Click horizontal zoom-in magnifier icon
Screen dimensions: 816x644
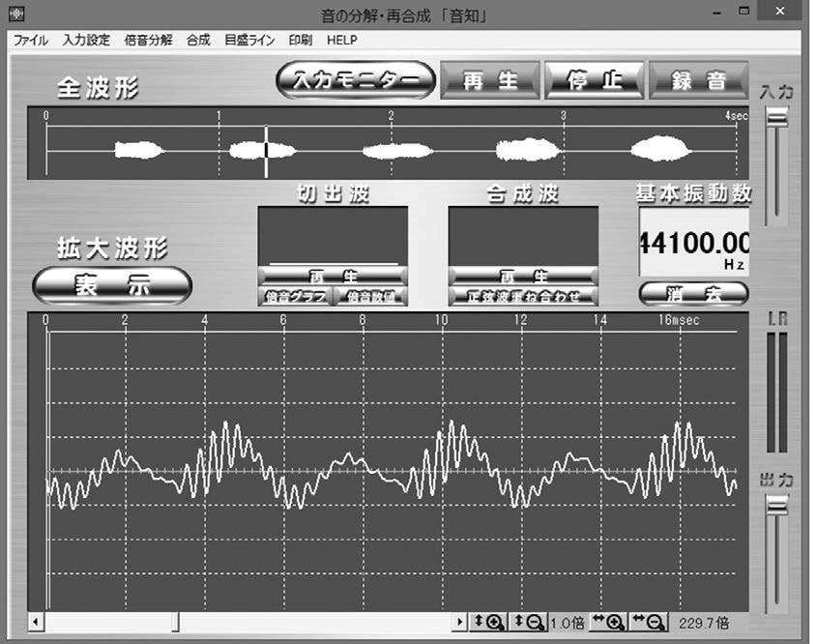pyautogui.click(x=609, y=623)
